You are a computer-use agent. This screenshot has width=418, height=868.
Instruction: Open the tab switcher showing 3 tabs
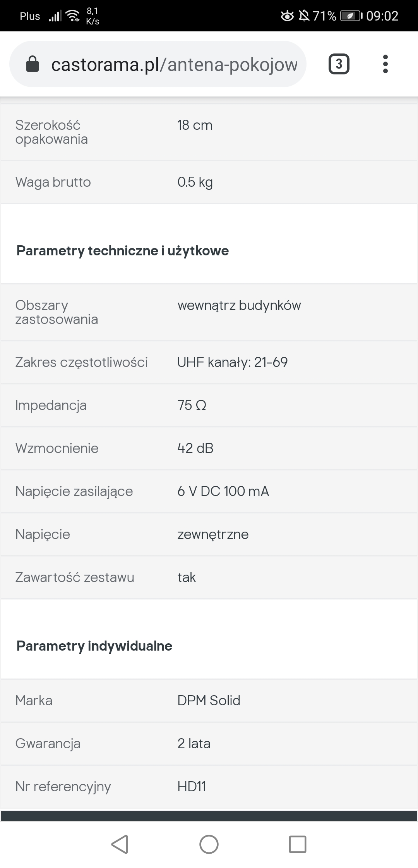tap(339, 64)
